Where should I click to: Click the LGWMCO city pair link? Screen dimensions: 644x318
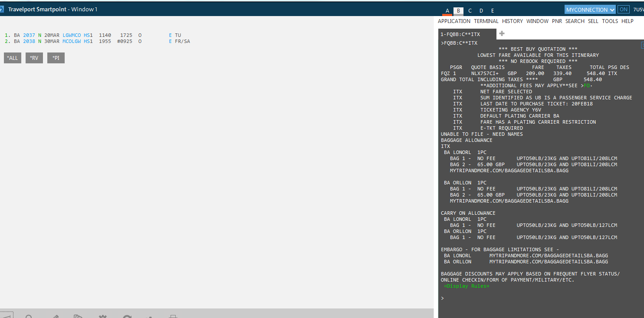click(x=72, y=35)
